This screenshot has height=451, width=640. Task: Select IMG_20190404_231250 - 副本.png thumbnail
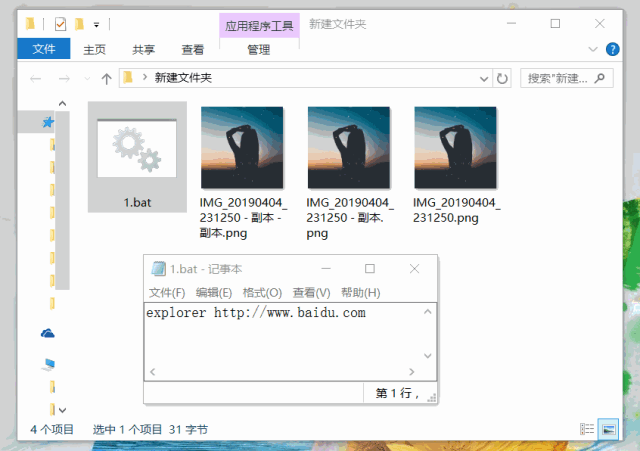pyautogui.click(x=349, y=148)
